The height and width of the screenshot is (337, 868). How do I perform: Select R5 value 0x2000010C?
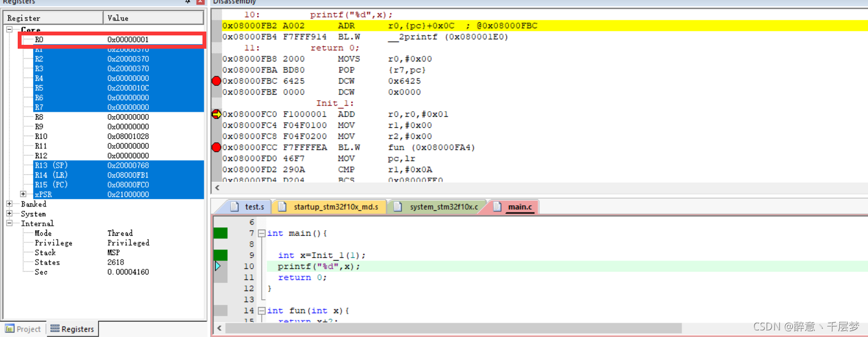point(128,88)
